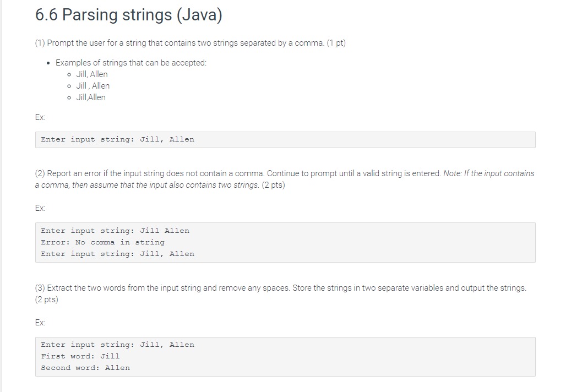
Task: Click the "First word: Jill" output line
Action: pyautogui.click(x=80, y=356)
